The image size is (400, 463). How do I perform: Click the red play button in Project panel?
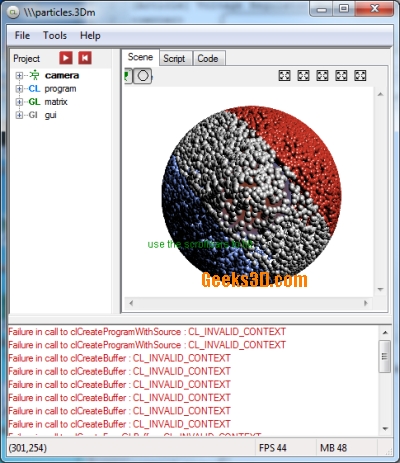coord(66,58)
